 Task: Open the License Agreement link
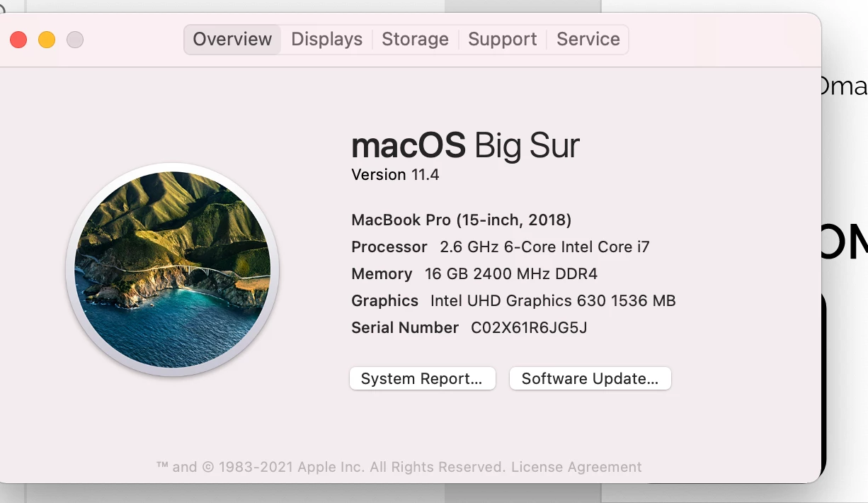point(576,467)
